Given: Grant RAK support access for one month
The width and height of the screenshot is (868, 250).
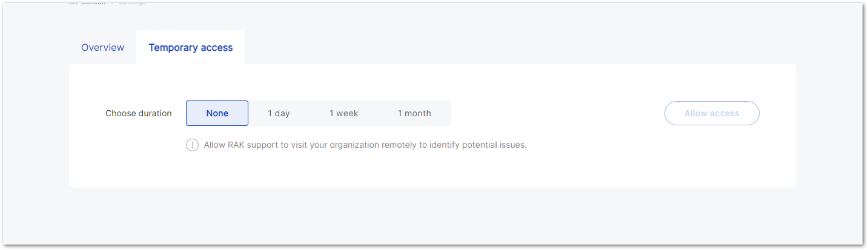Looking at the screenshot, I should coord(414,113).
